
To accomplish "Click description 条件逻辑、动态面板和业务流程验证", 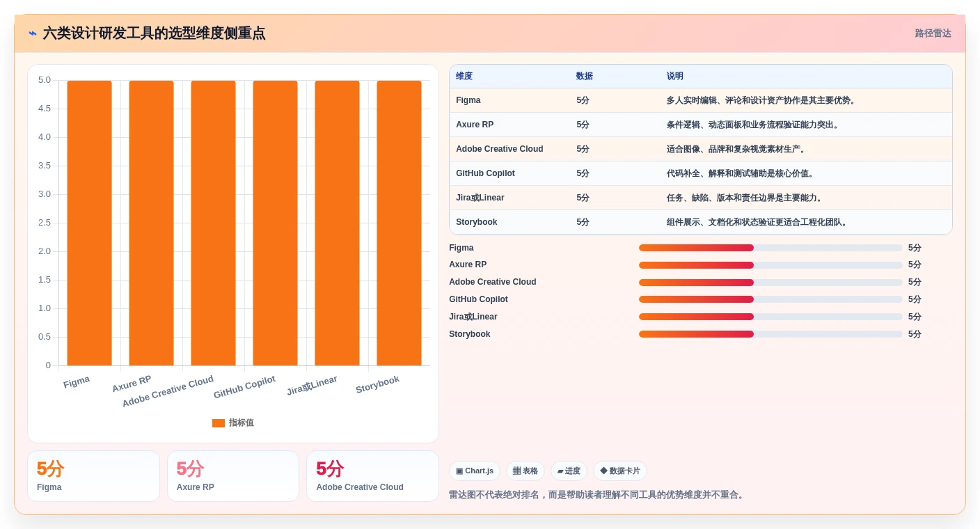I will [x=754, y=125].
